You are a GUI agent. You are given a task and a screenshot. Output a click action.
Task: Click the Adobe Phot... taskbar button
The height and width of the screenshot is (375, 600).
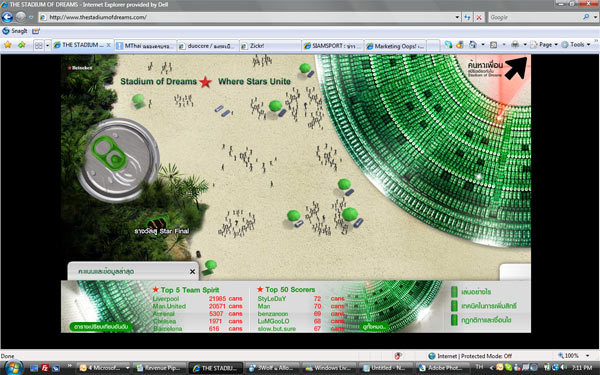click(443, 368)
